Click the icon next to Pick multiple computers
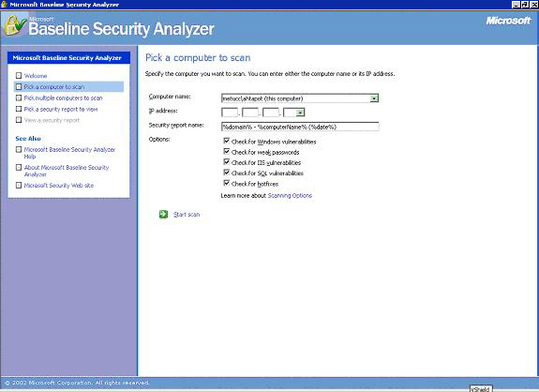 click(x=19, y=98)
